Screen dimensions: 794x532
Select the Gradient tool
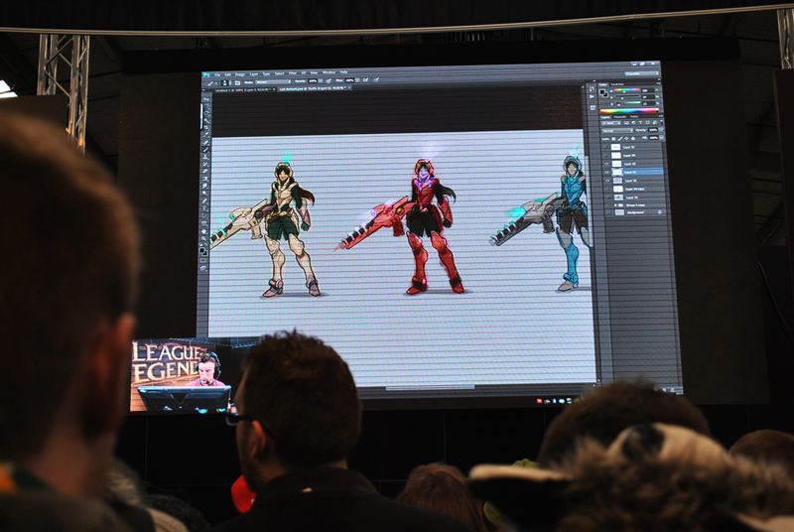(x=204, y=179)
